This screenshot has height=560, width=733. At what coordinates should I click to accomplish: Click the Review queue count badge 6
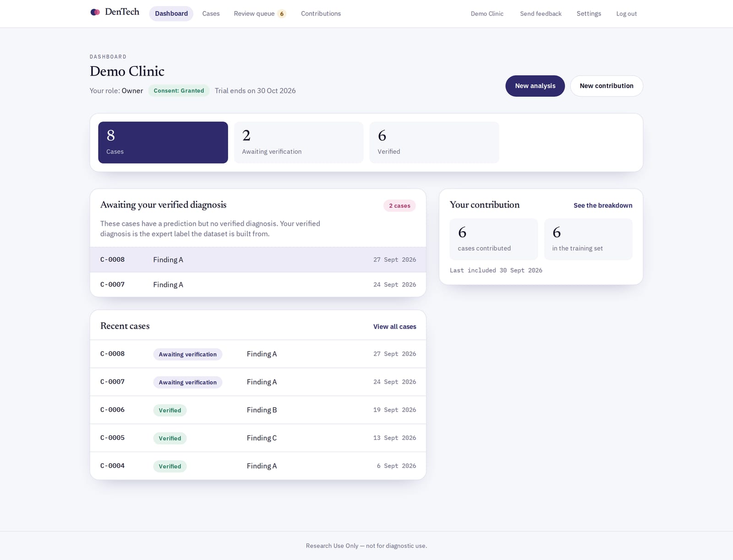282,14
